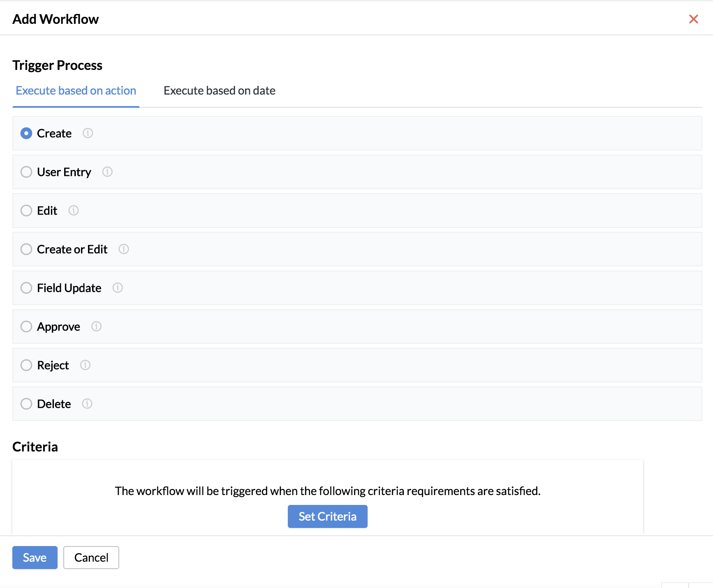Screen dimensions: 713x588
Task: Close the Add Workflow dialog
Action: pos(694,19)
